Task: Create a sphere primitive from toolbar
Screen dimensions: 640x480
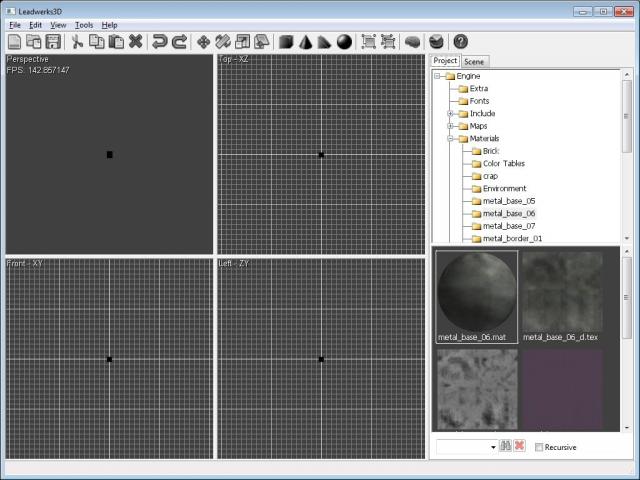Action: tap(344, 42)
